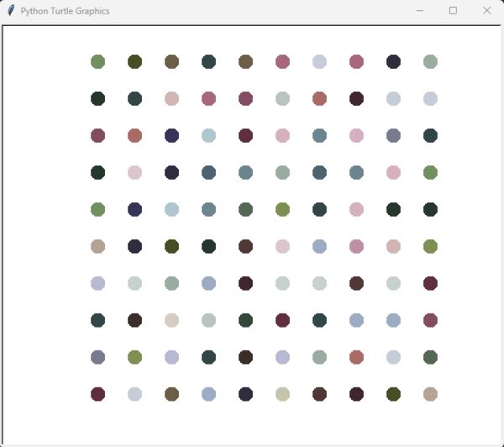
Task: Click the green dot at grid's top-left corner
Action: [x=97, y=61]
